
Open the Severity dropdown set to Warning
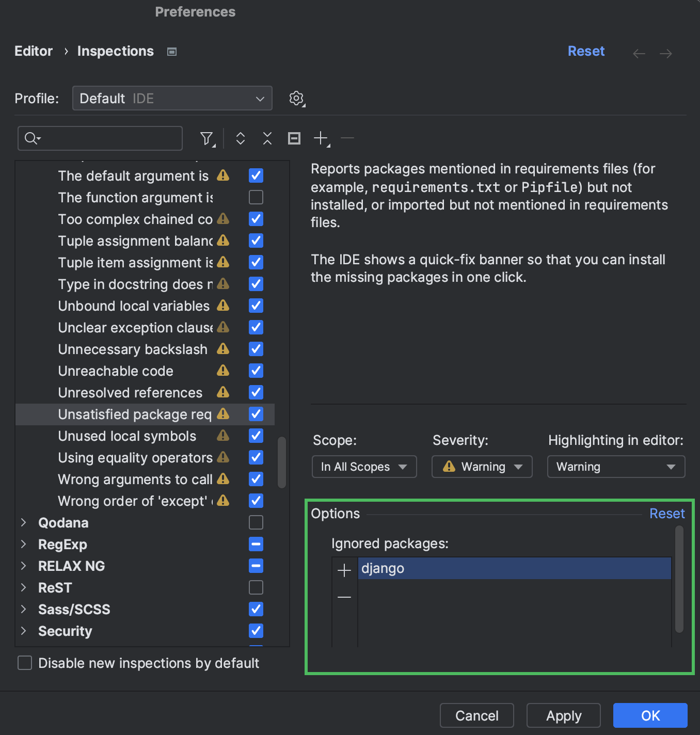pos(481,467)
